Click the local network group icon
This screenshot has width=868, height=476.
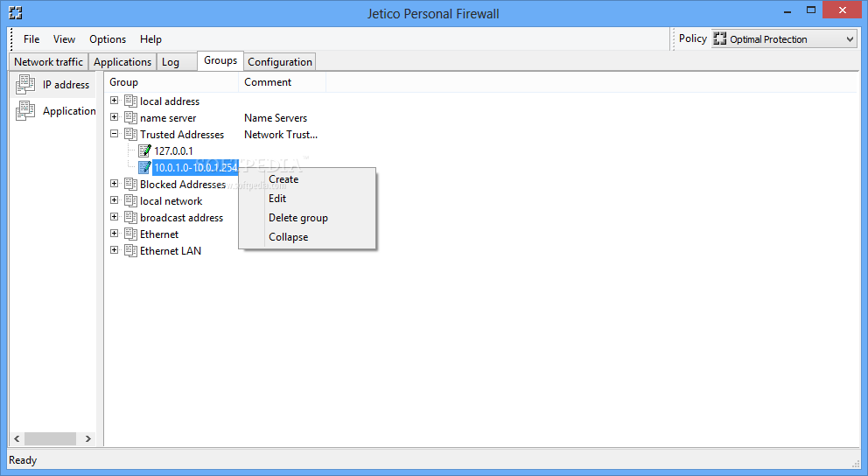tap(130, 200)
